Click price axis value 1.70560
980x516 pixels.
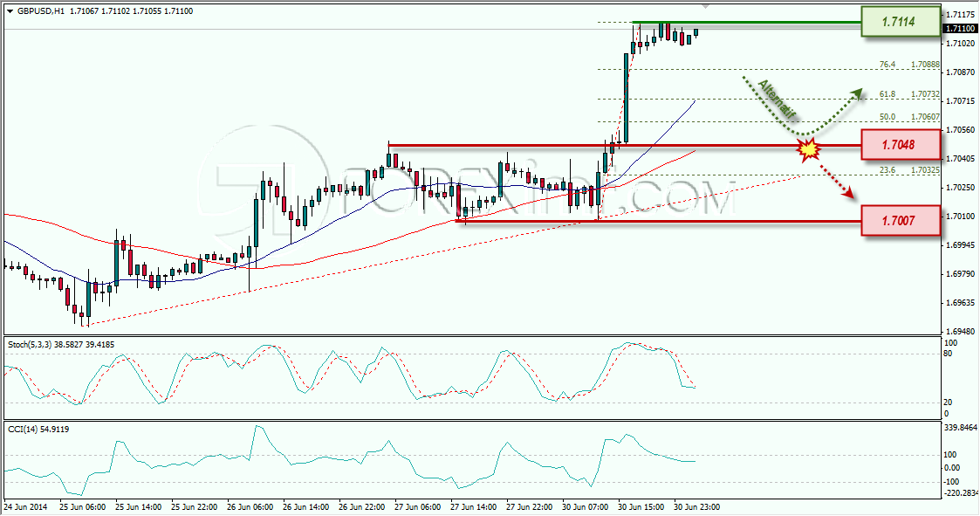pos(962,129)
